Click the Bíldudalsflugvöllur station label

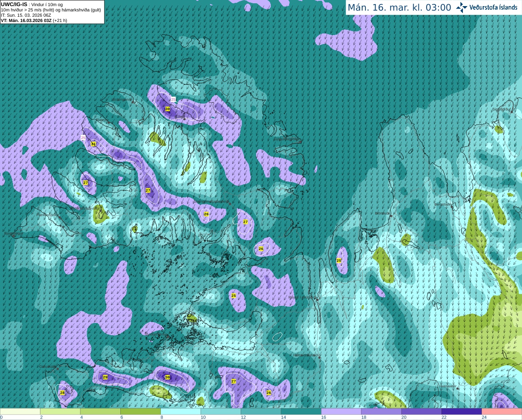(85, 208)
